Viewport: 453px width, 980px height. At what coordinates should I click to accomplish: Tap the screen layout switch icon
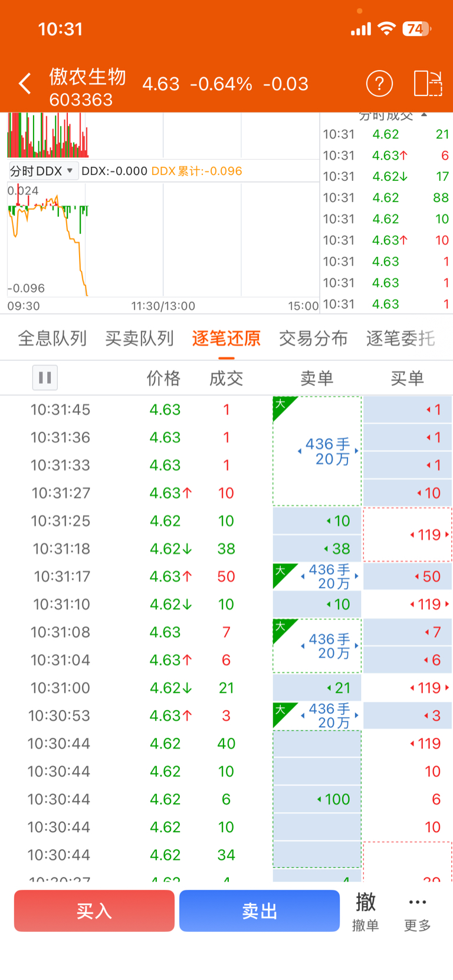coord(428,84)
